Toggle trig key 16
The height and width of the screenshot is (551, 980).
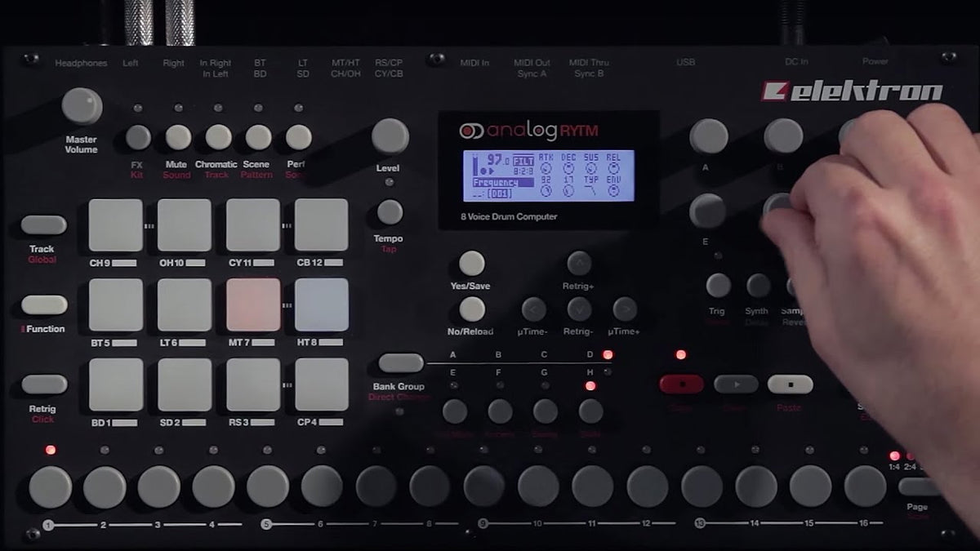[x=865, y=487]
